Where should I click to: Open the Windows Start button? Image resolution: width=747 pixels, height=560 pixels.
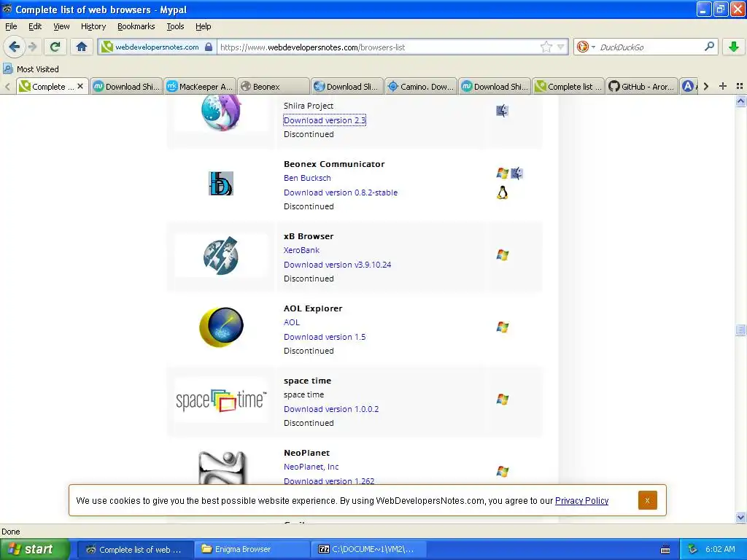pyautogui.click(x=35, y=549)
